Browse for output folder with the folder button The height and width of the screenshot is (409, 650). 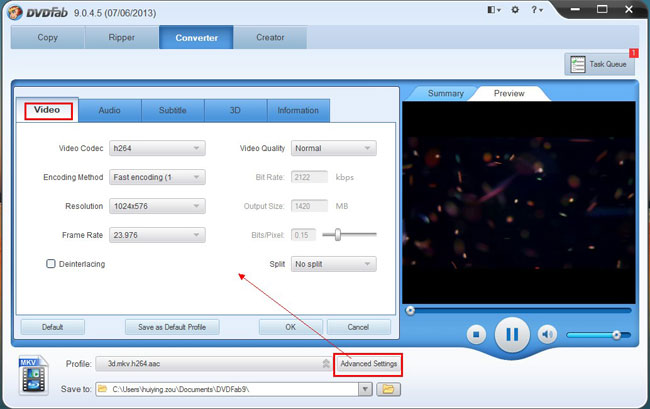click(x=388, y=389)
